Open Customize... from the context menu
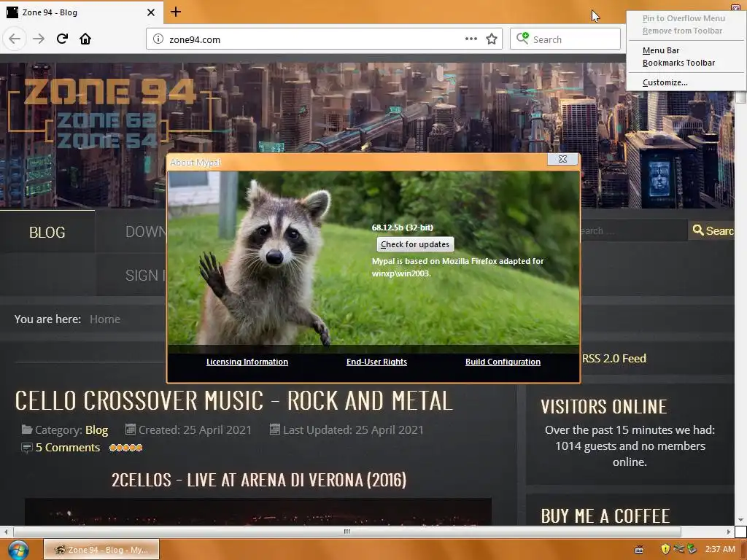This screenshot has width=747, height=560. pos(665,82)
